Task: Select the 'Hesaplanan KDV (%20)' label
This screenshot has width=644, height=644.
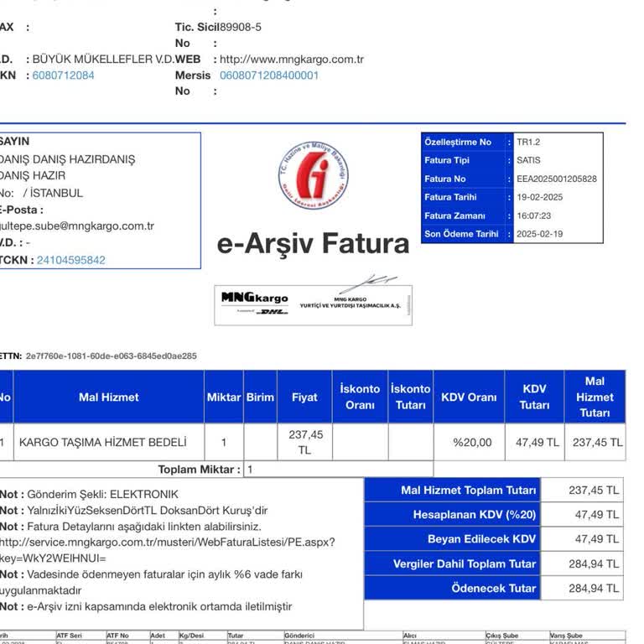Action: pos(475,515)
